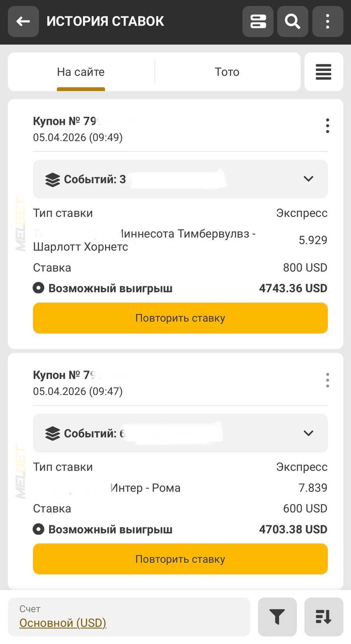Open the filter funnel at bottom
351x644 pixels.
277,617
